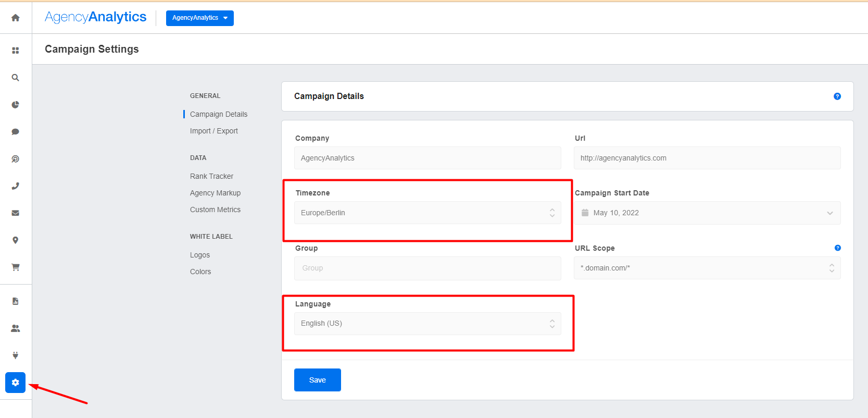Screen dimensions: 868x418
Task: Click the gear settings sidebar icon
Action: pos(16,383)
